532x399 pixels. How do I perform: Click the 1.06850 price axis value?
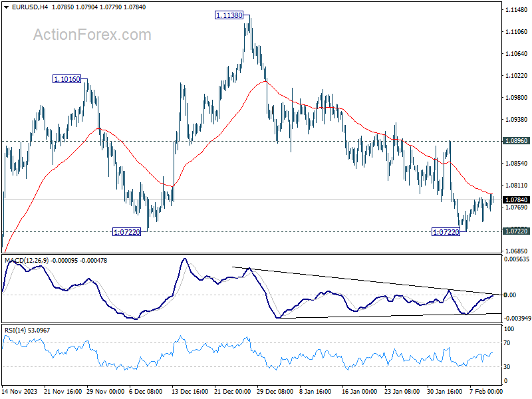coord(517,251)
